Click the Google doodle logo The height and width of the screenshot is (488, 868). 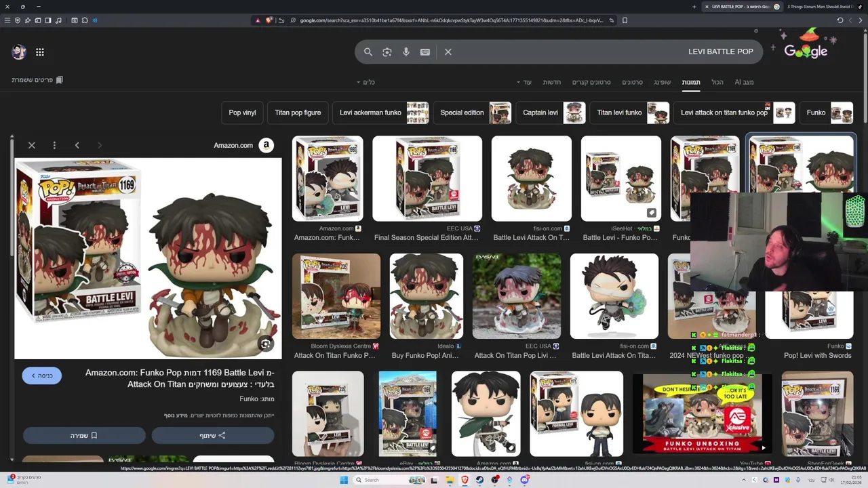click(806, 46)
